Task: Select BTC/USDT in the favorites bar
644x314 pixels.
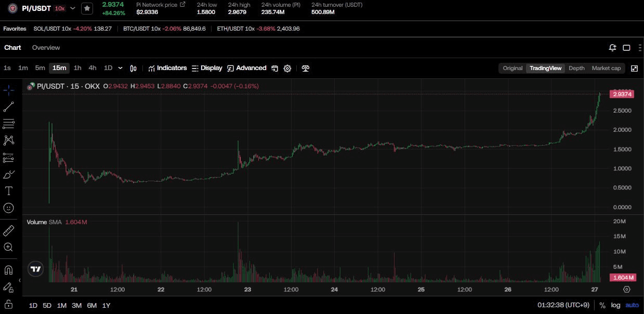Action: click(164, 29)
